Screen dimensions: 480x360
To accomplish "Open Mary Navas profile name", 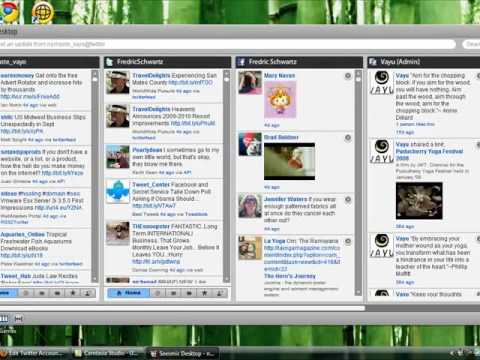I will (279, 76).
